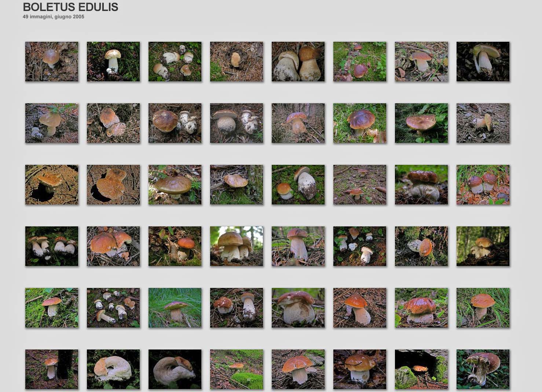Open thumbnail of two large porcini side by side
Screen dimensions: 542x392
[x=298, y=62]
